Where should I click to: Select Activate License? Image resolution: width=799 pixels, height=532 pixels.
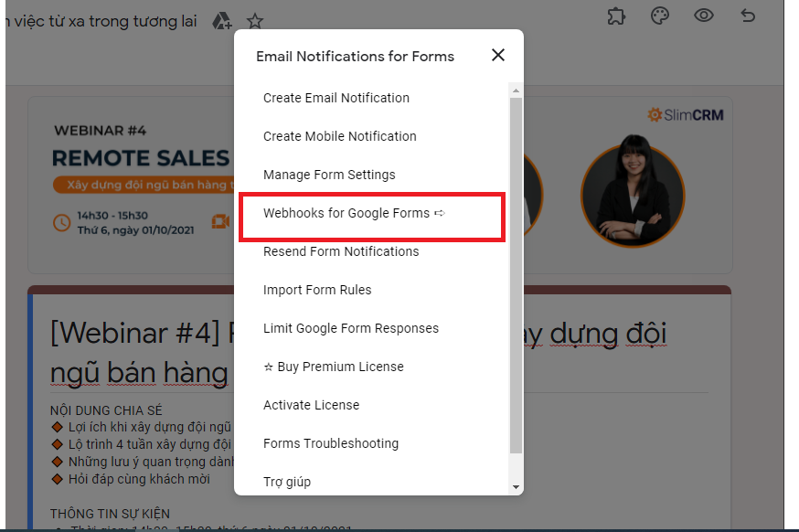312,405
